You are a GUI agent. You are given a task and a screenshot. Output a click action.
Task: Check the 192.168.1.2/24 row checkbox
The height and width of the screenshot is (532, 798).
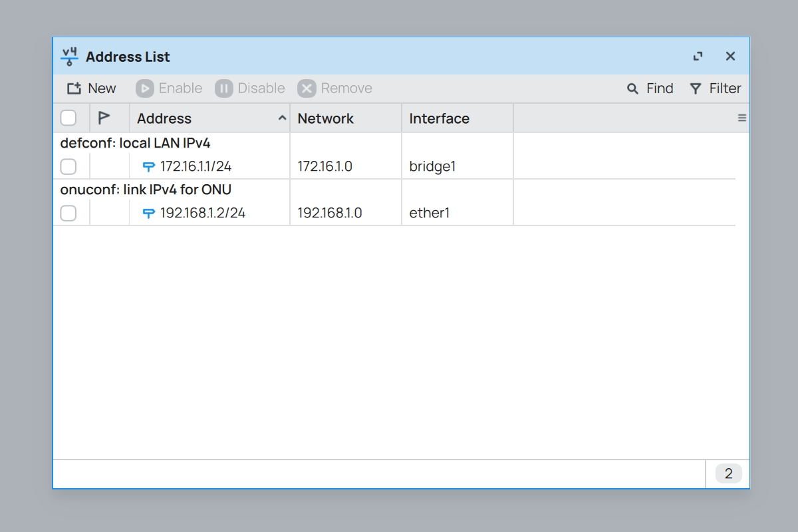[68, 213]
